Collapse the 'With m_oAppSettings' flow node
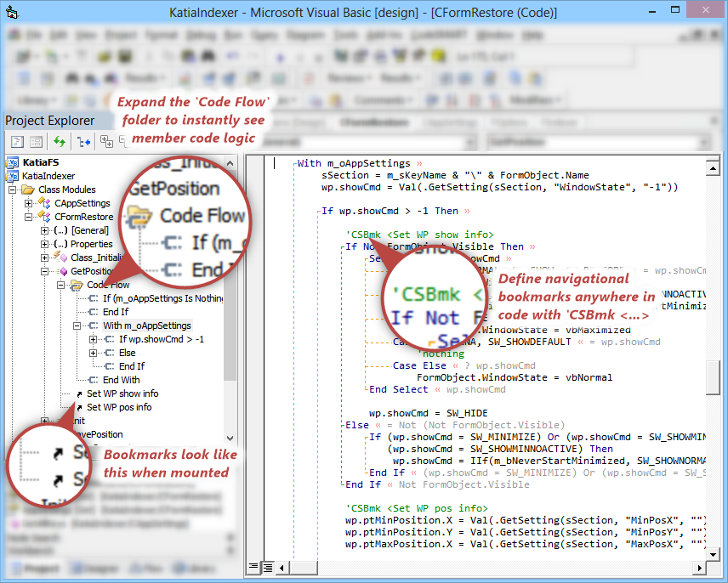The width and height of the screenshot is (728, 583). click(x=77, y=325)
